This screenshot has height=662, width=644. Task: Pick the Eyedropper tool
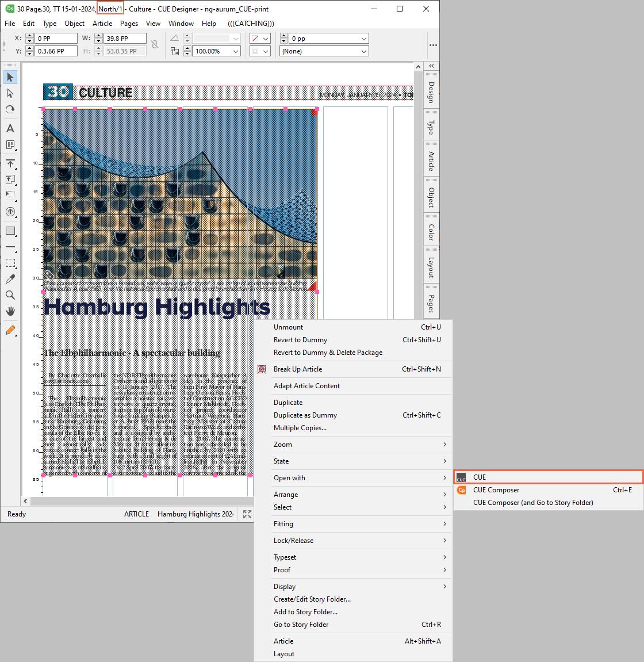(10, 279)
